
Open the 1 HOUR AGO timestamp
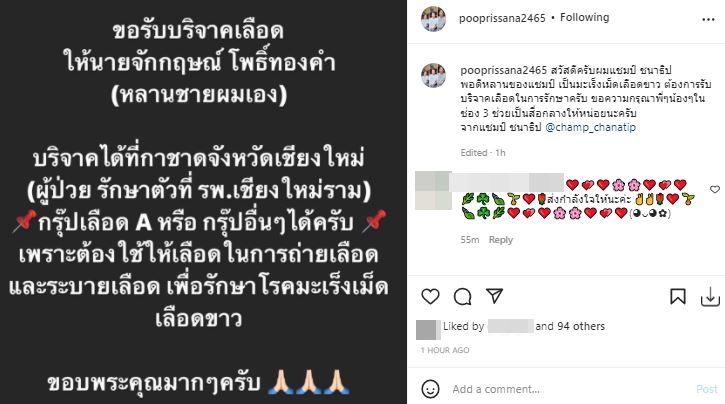click(445, 350)
